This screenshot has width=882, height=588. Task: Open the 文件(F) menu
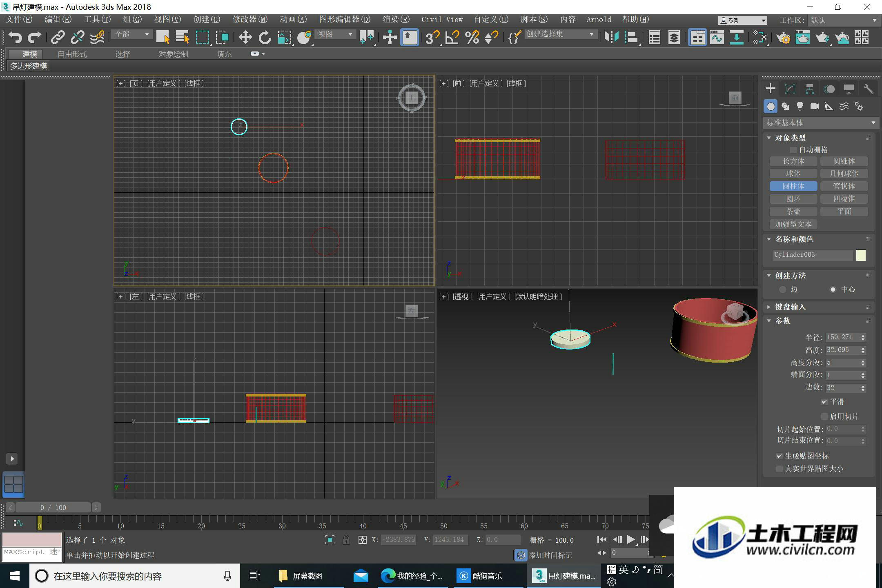[19, 20]
